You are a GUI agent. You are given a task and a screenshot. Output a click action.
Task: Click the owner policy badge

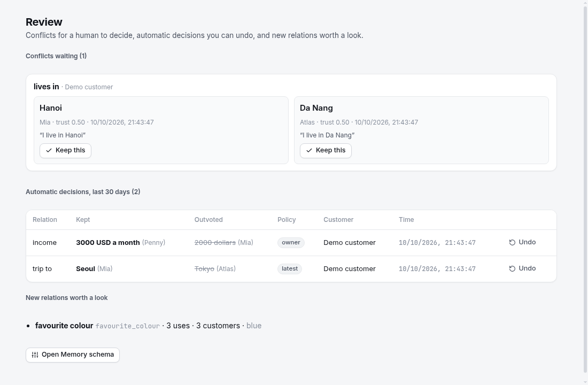point(291,242)
